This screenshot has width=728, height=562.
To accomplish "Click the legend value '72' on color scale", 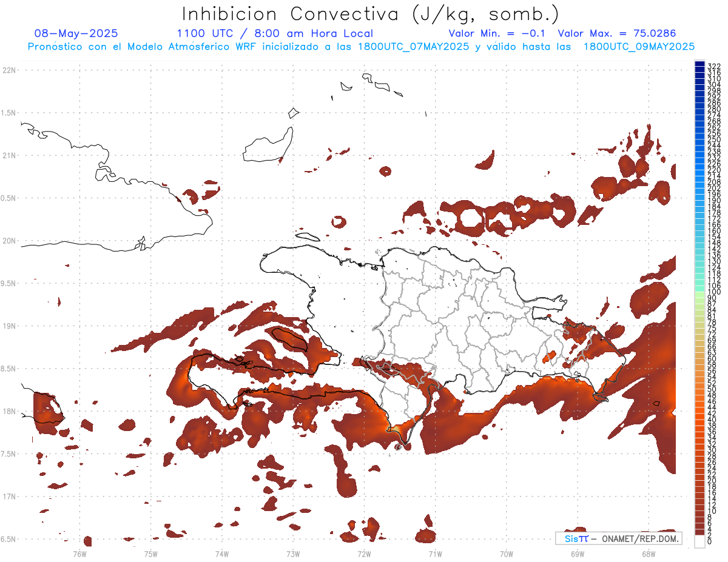I will pyautogui.click(x=712, y=335).
